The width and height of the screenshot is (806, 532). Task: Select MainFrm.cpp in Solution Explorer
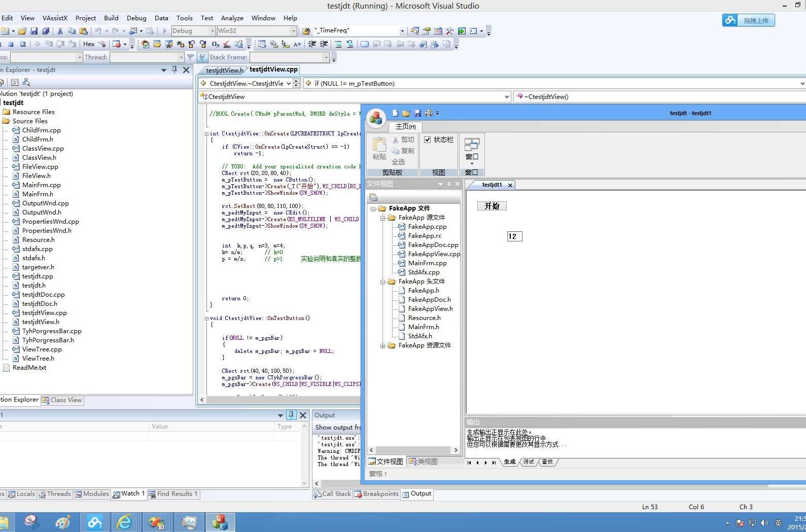[41, 185]
